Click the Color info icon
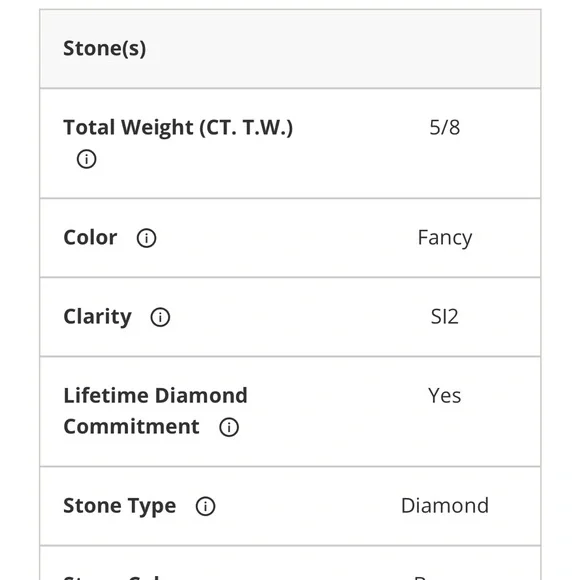Viewport: 580px width, 580px height. click(x=146, y=238)
